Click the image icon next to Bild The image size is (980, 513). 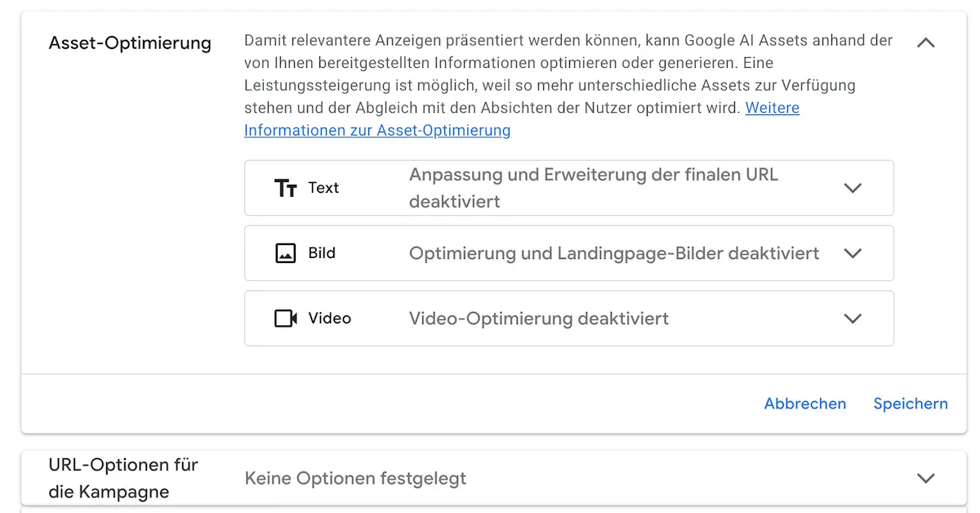[x=285, y=253]
